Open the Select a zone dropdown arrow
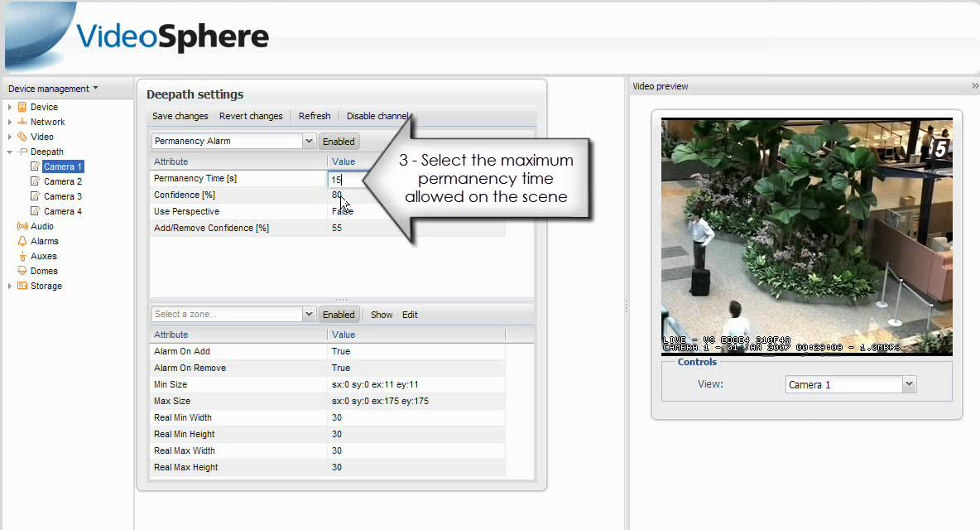This screenshot has height=530, width=980. pyautogui.click(x=309, y=315)
